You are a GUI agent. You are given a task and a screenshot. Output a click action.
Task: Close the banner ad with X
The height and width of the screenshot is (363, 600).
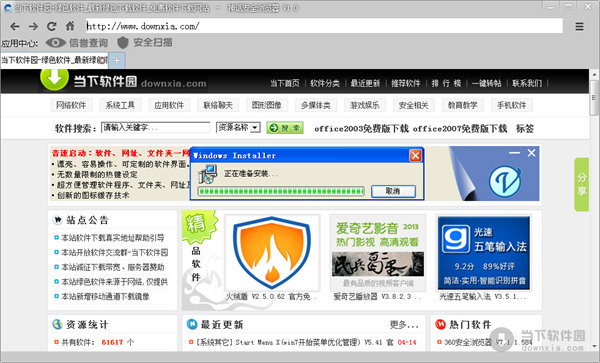pyautogui.click(x=531, y=153)
